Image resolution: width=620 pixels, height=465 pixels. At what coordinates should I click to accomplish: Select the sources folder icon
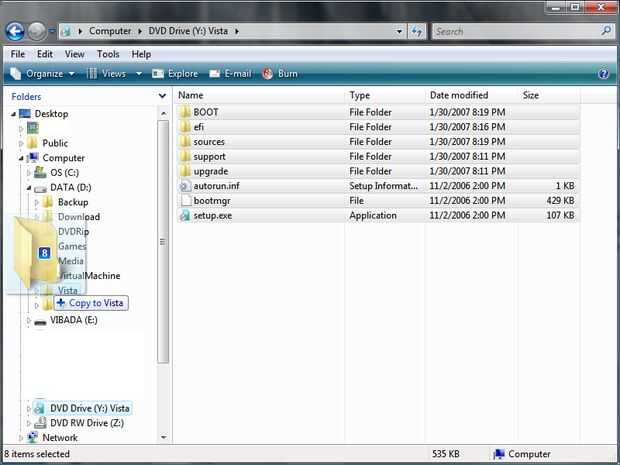185,142
